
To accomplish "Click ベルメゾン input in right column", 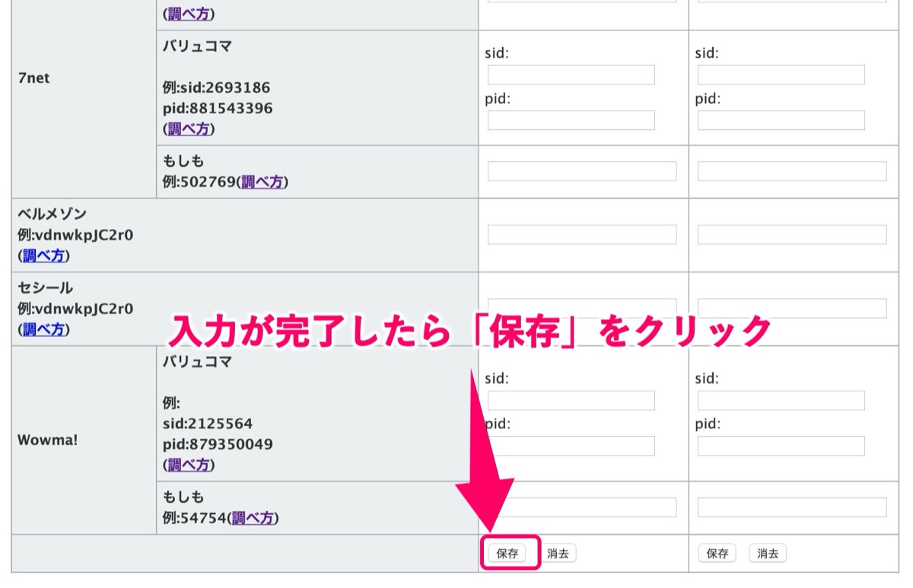I will [x=792, y=234].
